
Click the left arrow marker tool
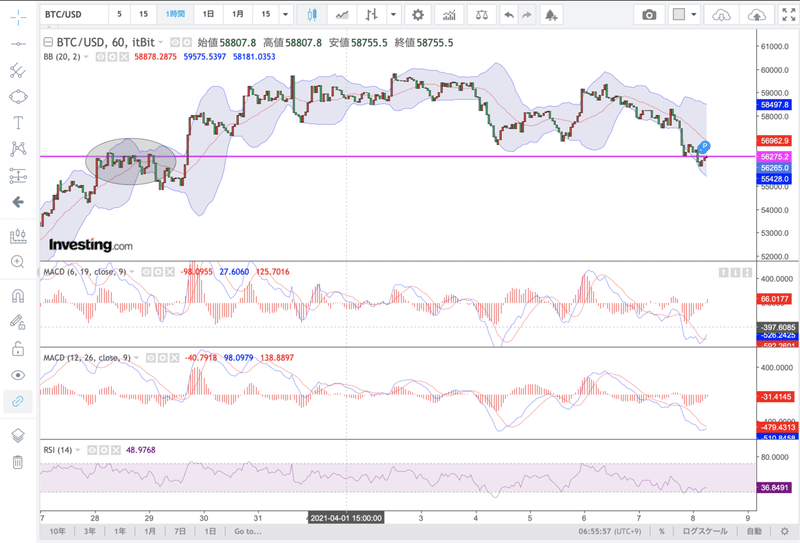(x=18, y=202)
